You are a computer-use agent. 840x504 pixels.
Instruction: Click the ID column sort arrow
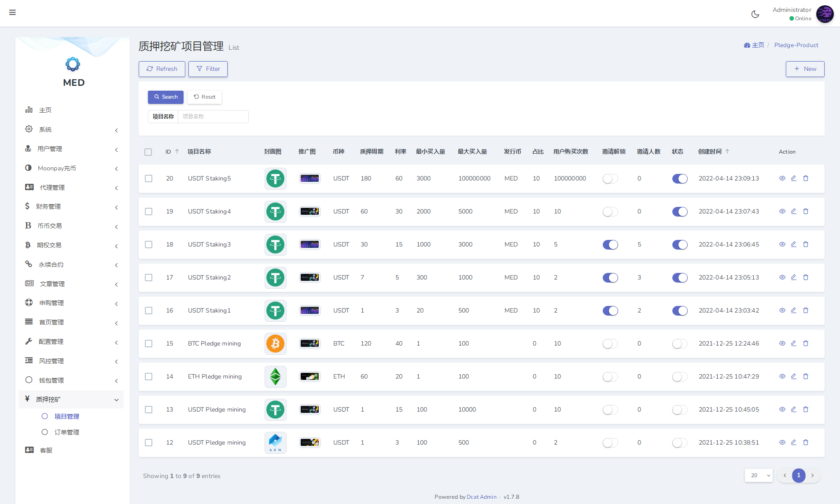177,151
